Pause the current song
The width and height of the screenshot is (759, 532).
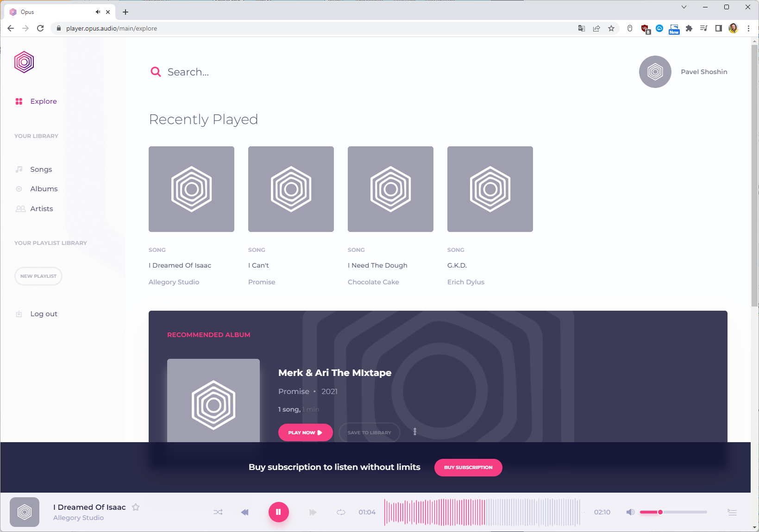coord(278,512)
